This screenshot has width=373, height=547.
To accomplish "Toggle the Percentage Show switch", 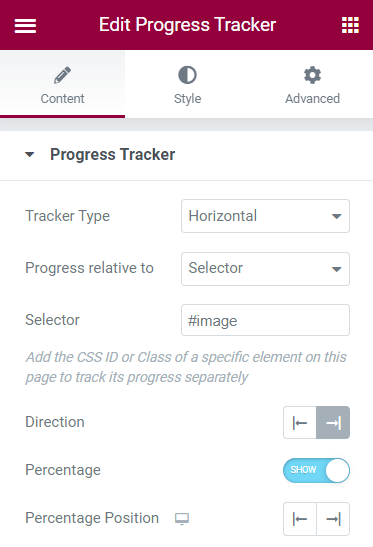I will [x=316, y=470].
